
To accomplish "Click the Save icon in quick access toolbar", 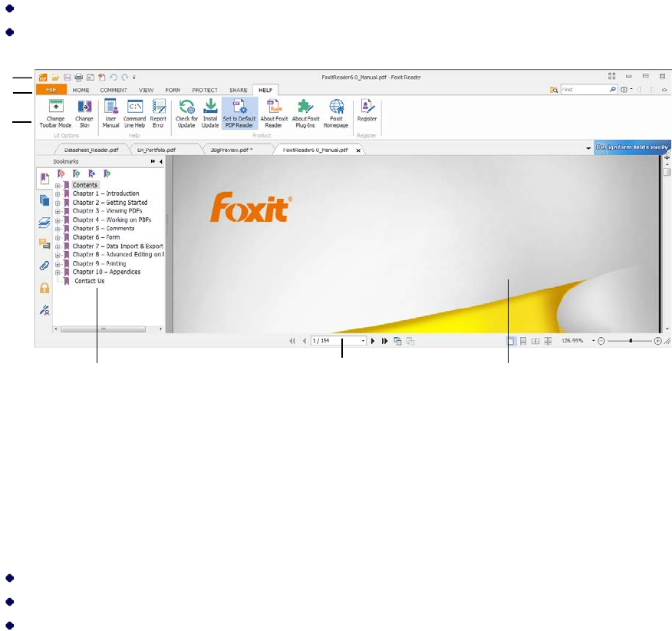I will coord(67,78).
